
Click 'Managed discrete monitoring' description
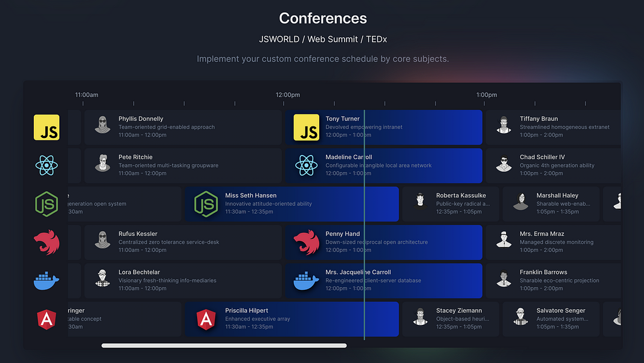pyautogui.click(x=556, y=242)
